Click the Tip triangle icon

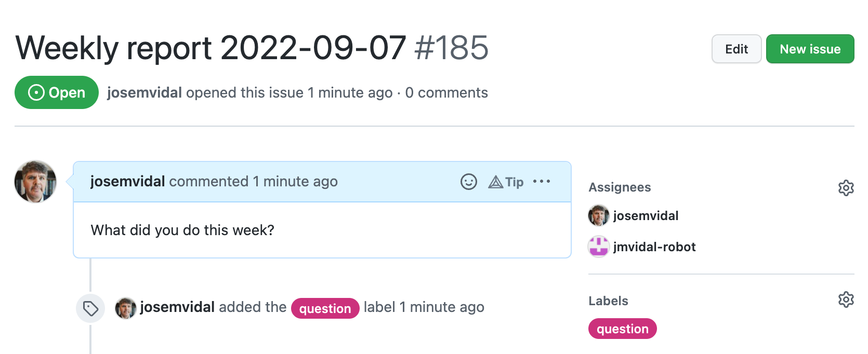point(496,182)
